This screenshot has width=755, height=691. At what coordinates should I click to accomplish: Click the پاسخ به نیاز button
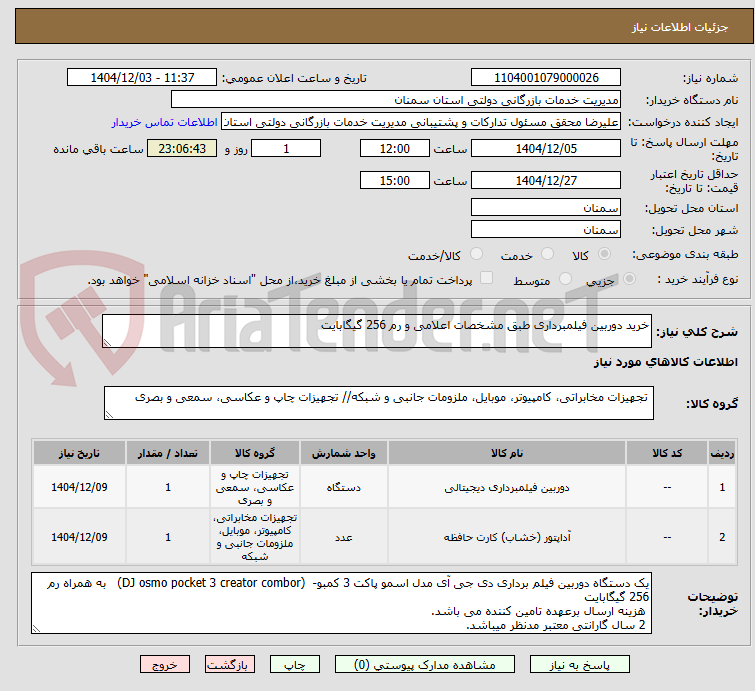[x=580, y=665]
